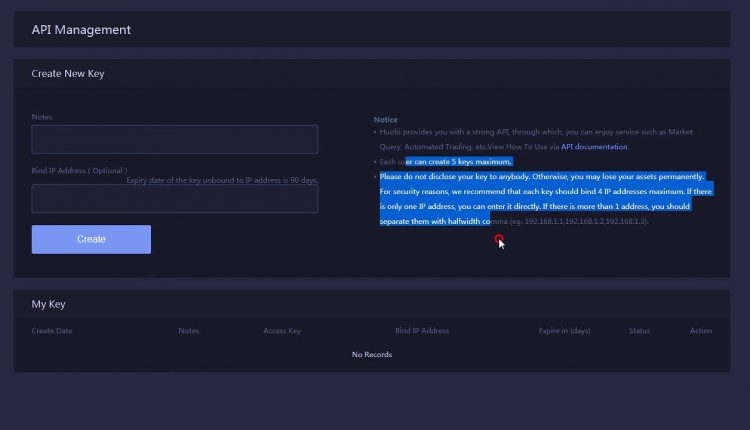Click the API Management heading
The width and height of the screenshot is (750, 430).
click(81, 30)
